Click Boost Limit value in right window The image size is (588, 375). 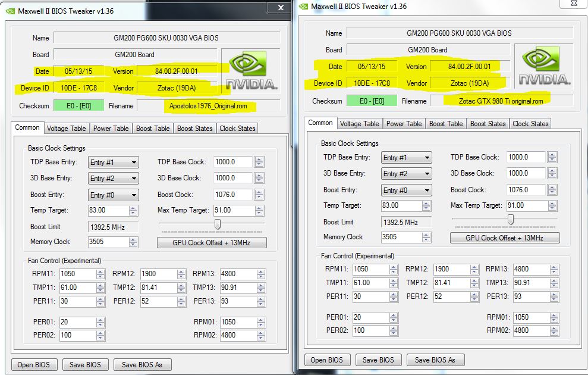[407, 222]
